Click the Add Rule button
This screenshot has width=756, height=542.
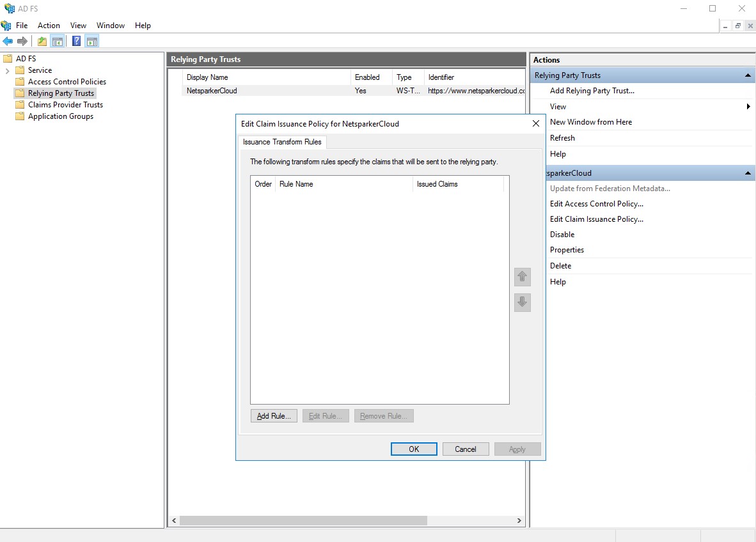point(274,416)
